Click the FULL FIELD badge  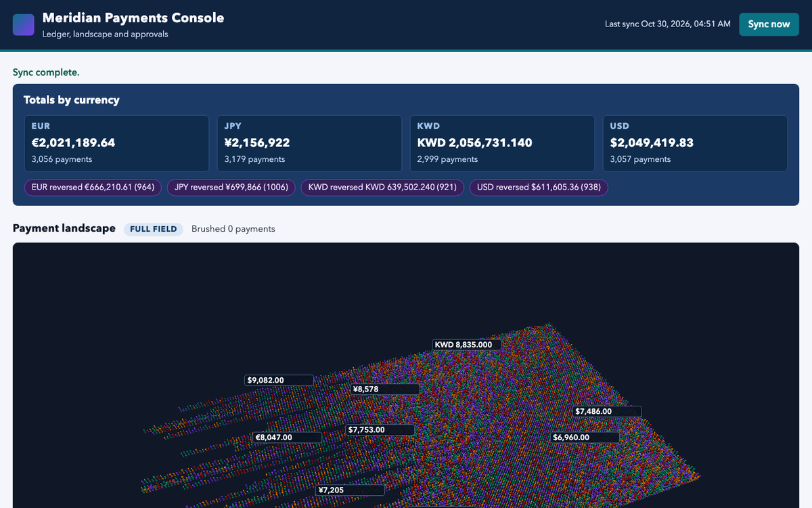click(x=154, y=229)
